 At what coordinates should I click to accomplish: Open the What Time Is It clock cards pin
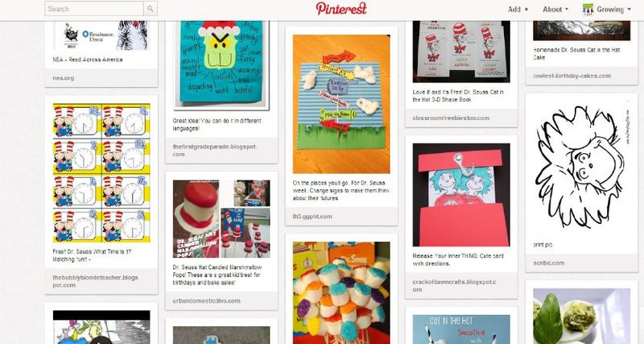(101, 173)
